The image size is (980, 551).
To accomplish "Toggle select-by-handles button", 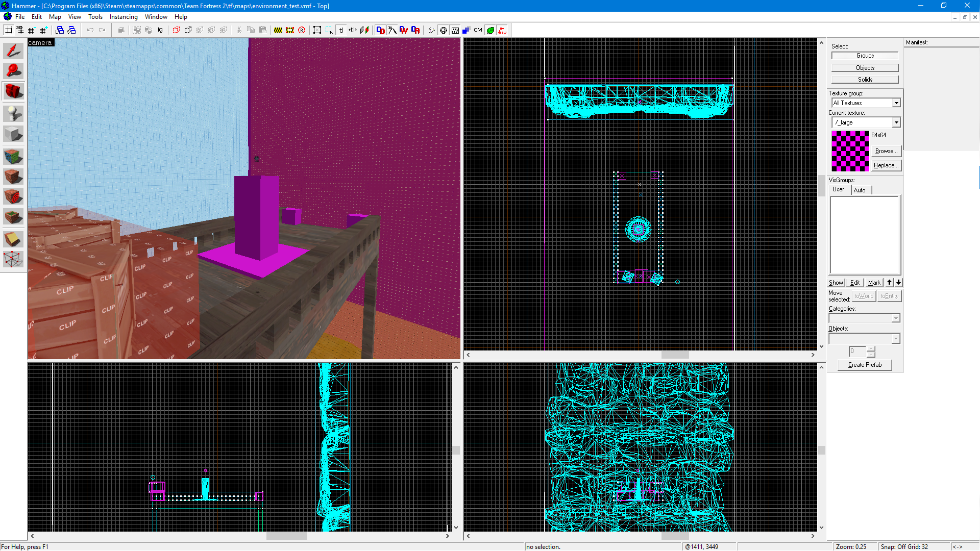I will coord(317,30).
